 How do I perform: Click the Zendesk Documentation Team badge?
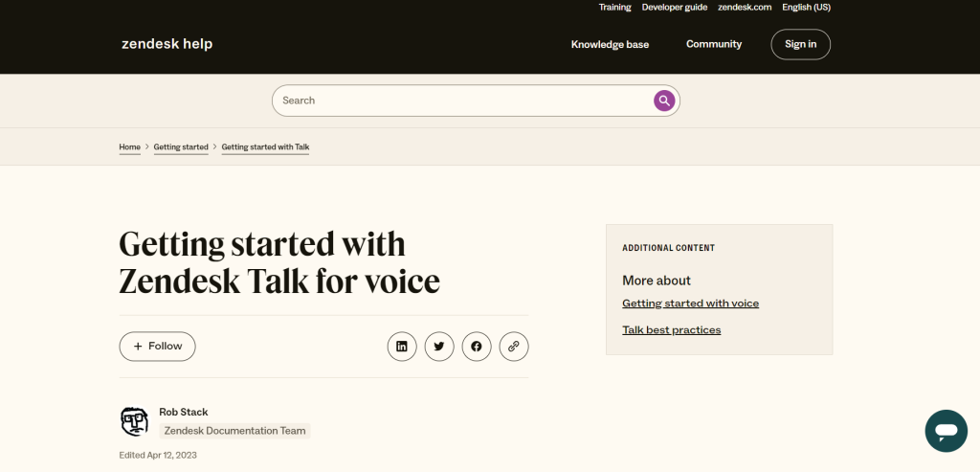click(x=235, y=431)
